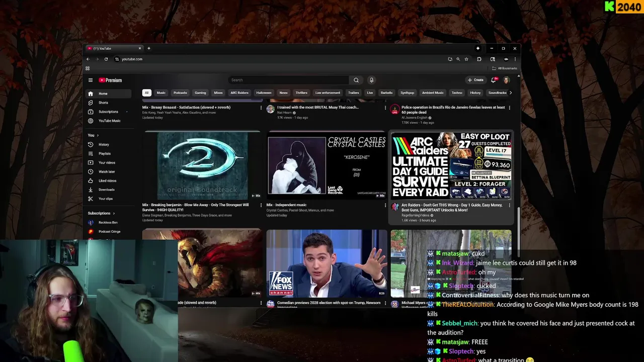Open the YouTube hamburger guide menu
Image resolution: width=644 pixels, height=362 pixels.
[91, 80]
